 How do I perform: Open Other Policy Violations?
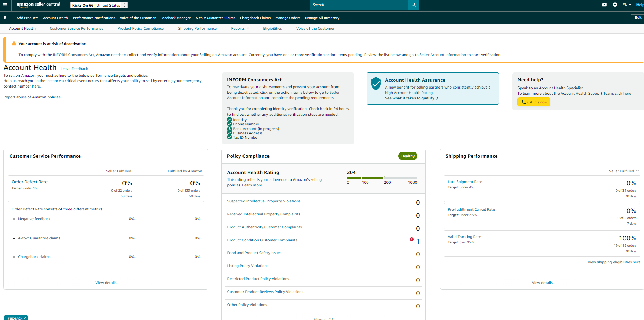coord(247,305)
